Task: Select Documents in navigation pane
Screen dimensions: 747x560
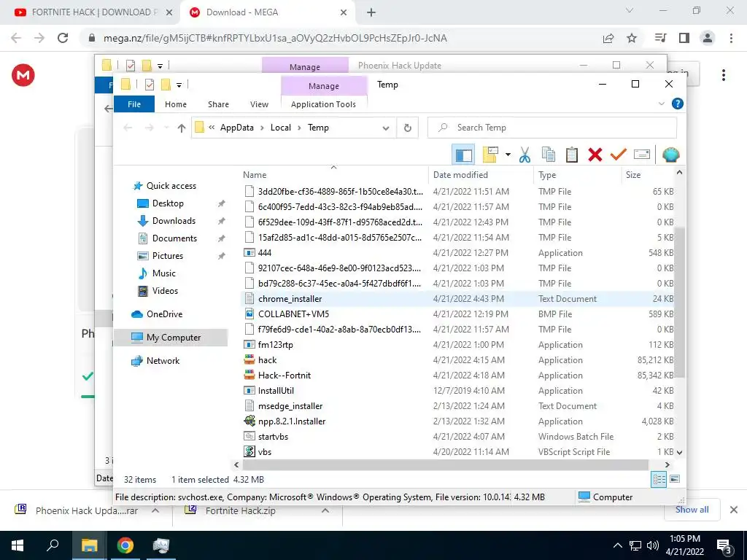Action: [174, 238]
